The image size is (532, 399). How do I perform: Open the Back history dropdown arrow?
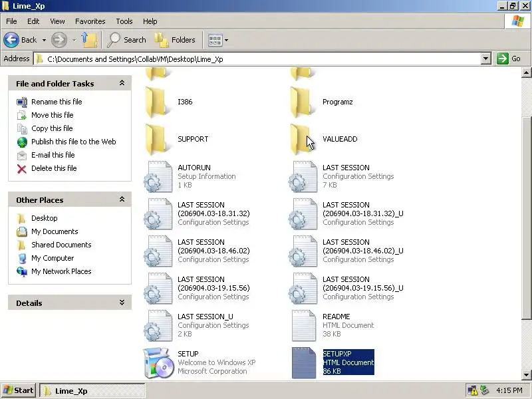pyautogui.click(x=44, y=40)
